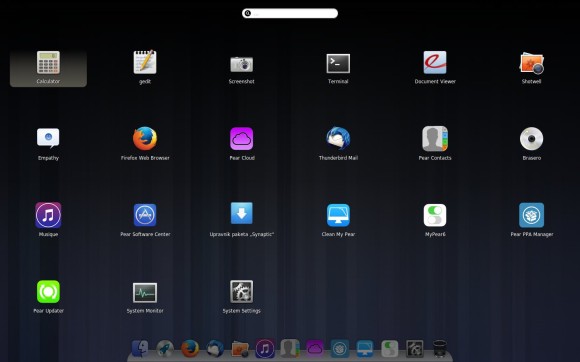Click the Finder icon in the dock

point(140,349)
